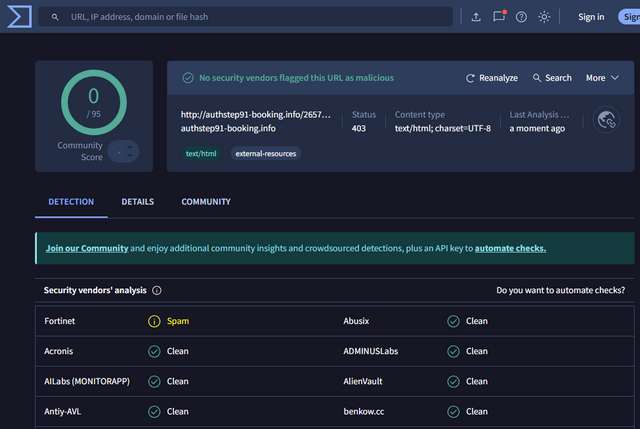Click the VirusTotal logo icon
This screenshot has width=640, height=429.
19,16
